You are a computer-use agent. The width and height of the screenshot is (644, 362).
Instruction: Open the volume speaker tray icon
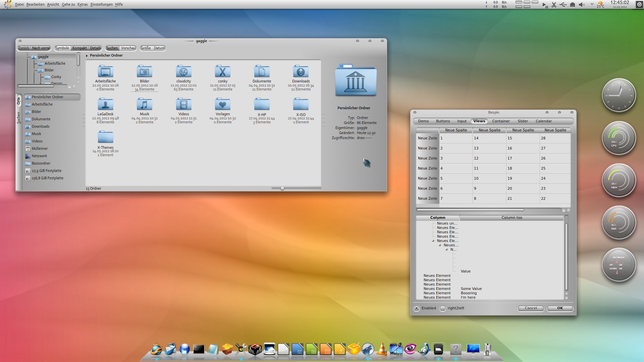pyautogui.click(x=582, y=5)
